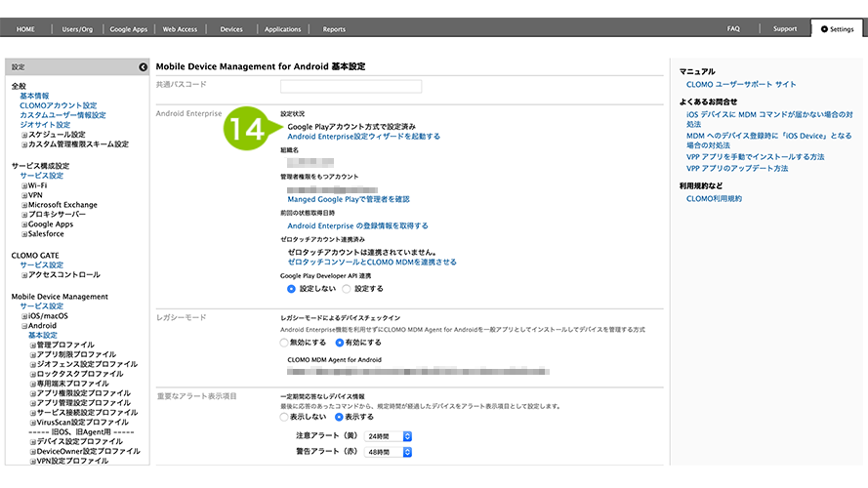This screenshot has height=488, width=868.
Task: Open the Google Apps menu tab
Action: (129, 29)
